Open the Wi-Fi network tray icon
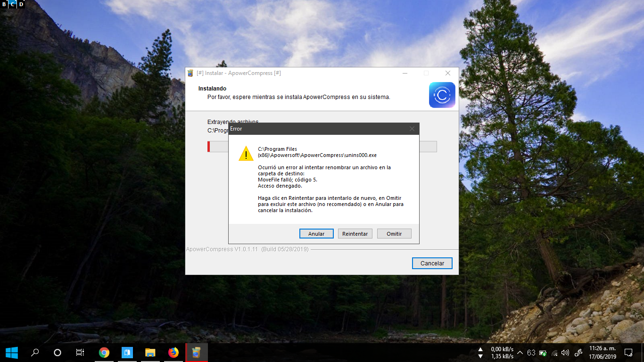Image resolution: width=644 pixels, height=362 pixels. [554, 353]
